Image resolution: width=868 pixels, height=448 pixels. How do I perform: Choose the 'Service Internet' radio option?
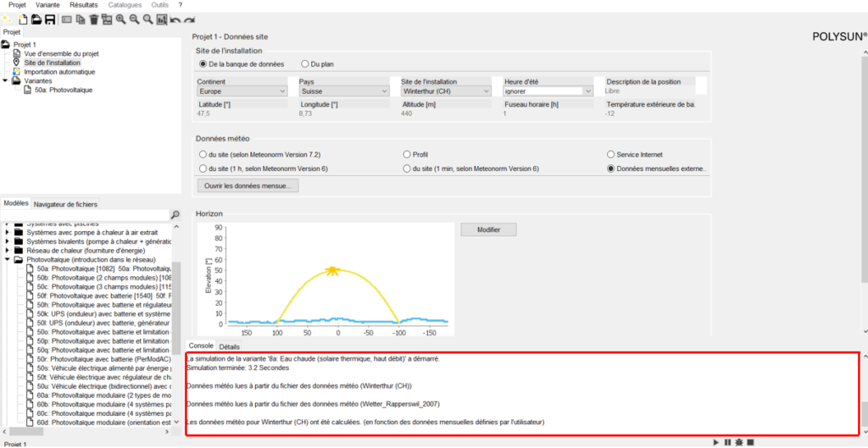[610, 155]
